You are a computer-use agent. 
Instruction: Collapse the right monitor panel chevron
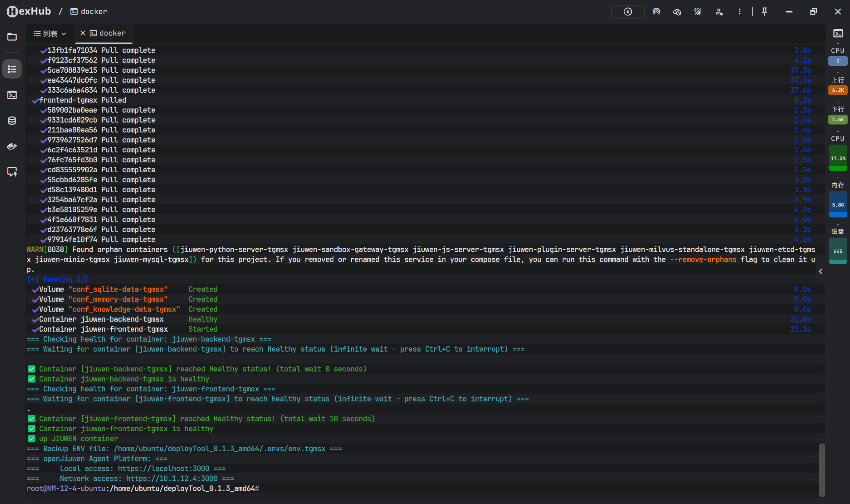tap(820, 271)
